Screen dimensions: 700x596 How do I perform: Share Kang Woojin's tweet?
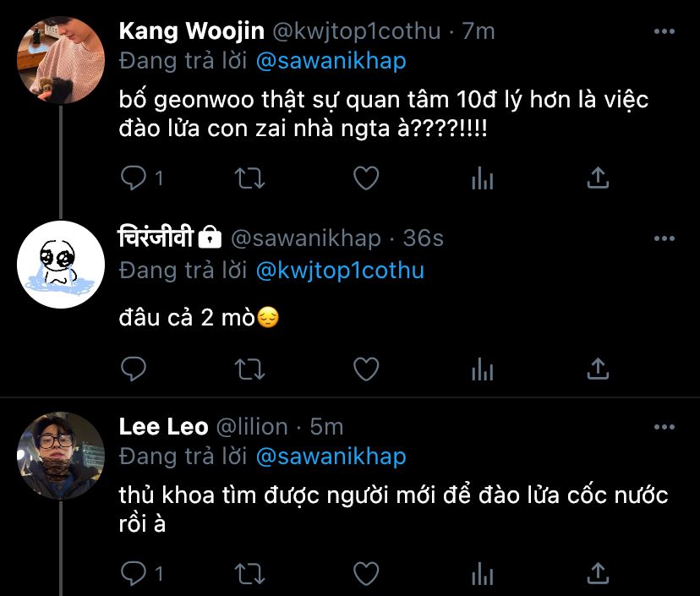[x=598, y=178]
